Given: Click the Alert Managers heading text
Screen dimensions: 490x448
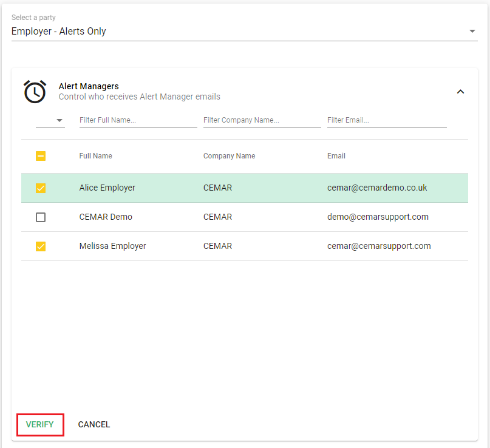Looking at the screenshot, I should [89, 86].
